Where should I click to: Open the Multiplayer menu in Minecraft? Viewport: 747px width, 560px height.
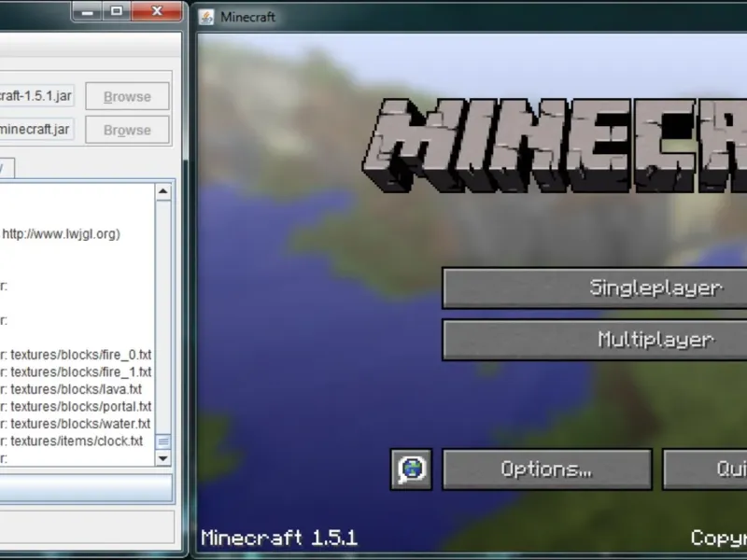point(595,340)
